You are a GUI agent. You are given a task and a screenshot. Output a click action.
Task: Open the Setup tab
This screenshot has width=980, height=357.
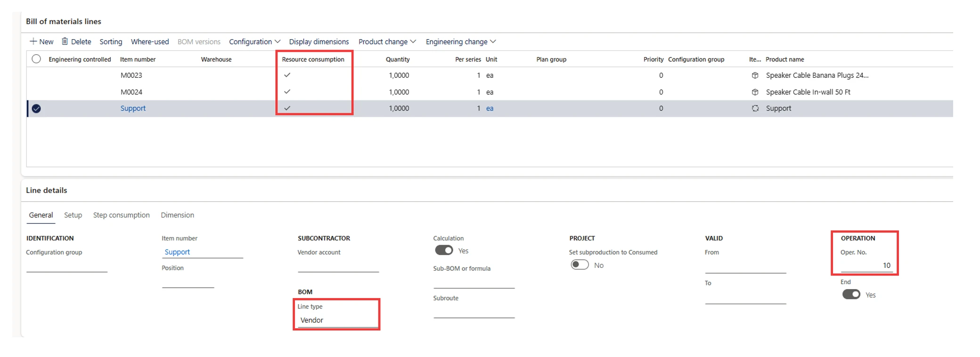click(73, 215)
